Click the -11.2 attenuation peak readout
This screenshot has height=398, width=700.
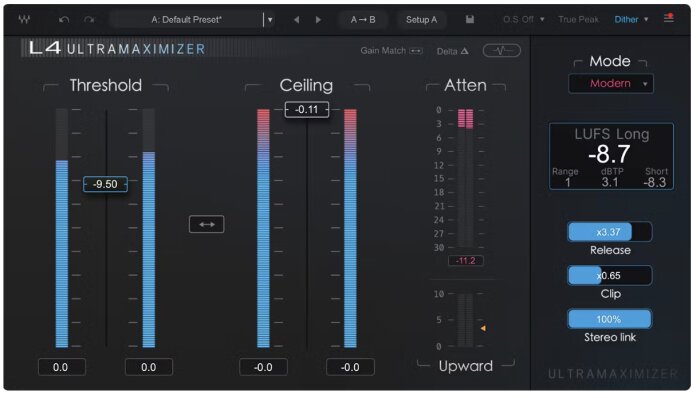click(466, 261)
